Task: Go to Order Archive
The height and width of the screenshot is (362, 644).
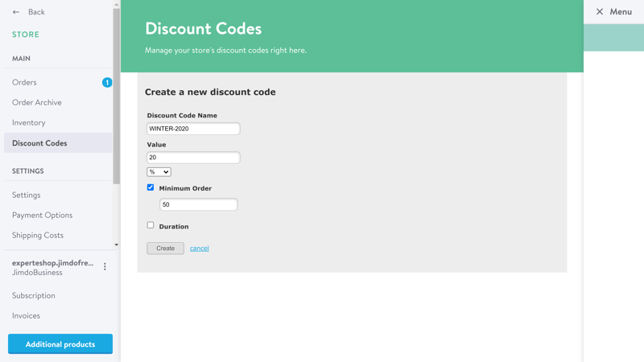Action: pos(36,103)
